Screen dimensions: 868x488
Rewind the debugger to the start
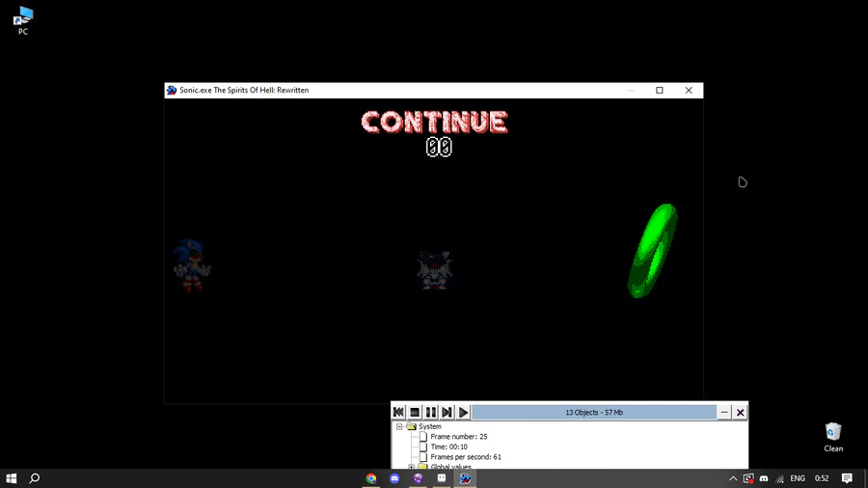398,412
